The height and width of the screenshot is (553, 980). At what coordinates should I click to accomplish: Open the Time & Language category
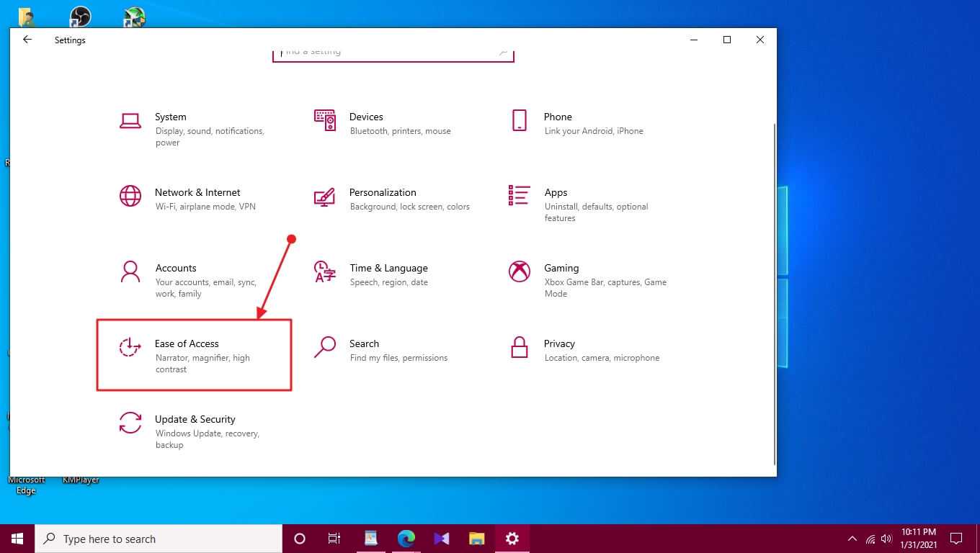[388, 269]
